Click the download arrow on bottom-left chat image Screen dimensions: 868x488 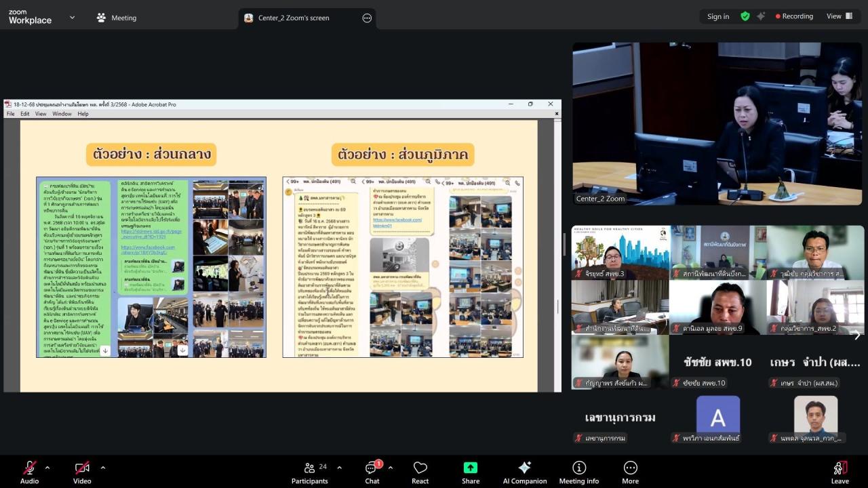[x=105, y=350]
